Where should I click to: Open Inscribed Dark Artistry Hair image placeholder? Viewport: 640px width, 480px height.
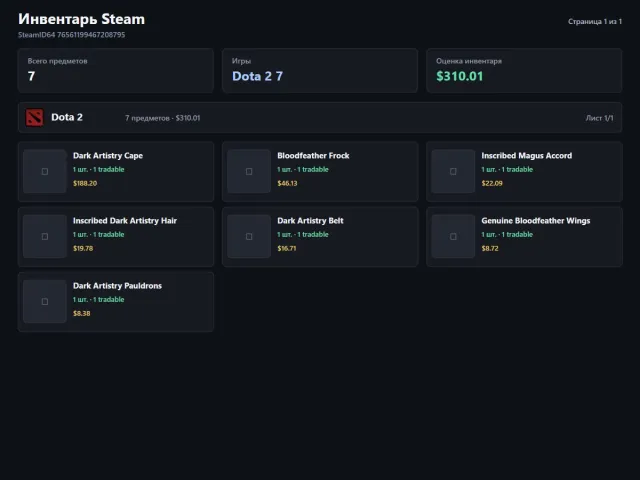[x=45, y=236]
